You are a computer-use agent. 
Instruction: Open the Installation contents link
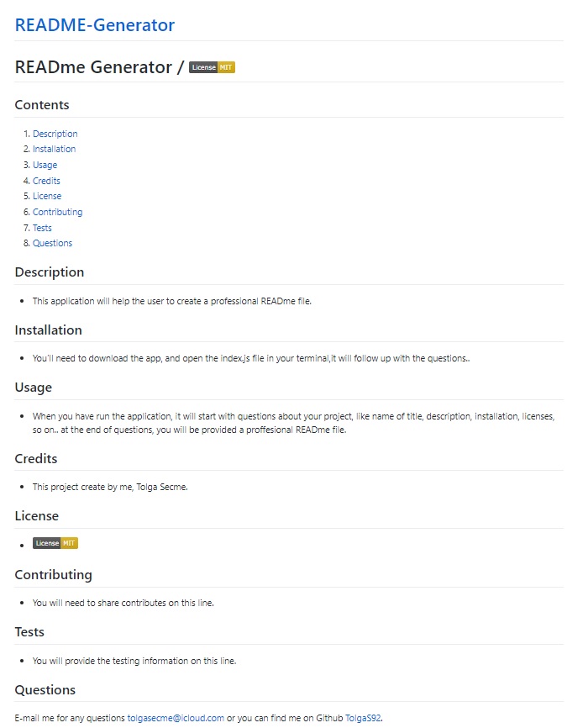(x=54, y=149)
